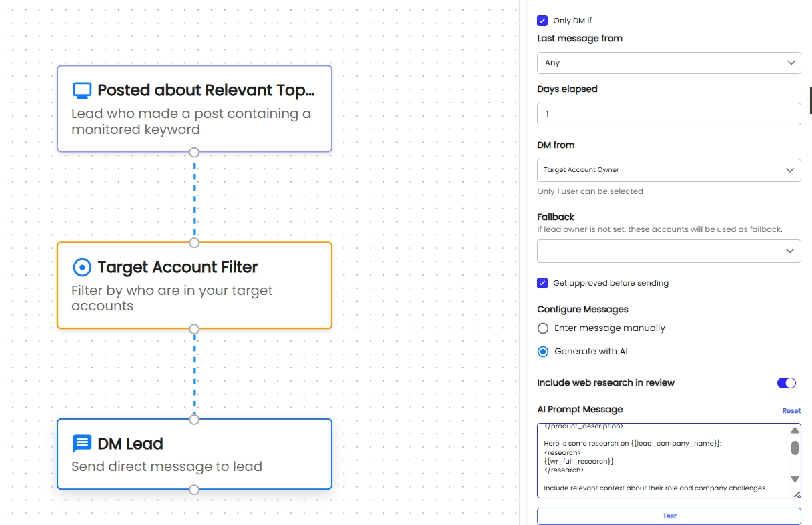812x525 pixels.
Task: Click the 'Only 1 user can be selected' hint
Action: coord(590,191)
